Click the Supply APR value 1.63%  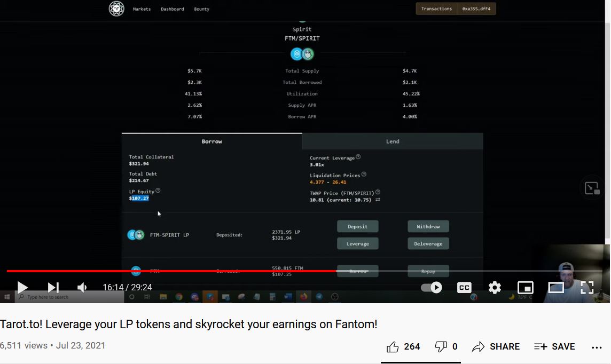click(x=410, y=105)
